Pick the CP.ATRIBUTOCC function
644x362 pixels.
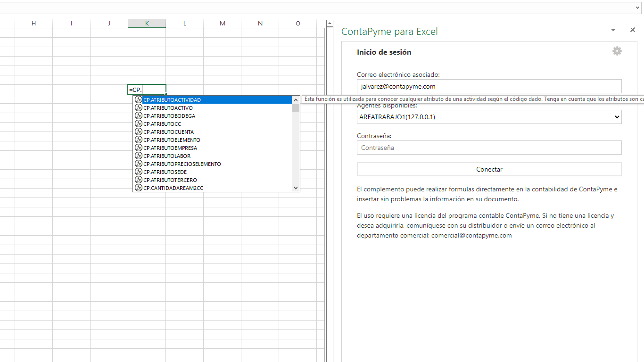[x=213, y=124]
